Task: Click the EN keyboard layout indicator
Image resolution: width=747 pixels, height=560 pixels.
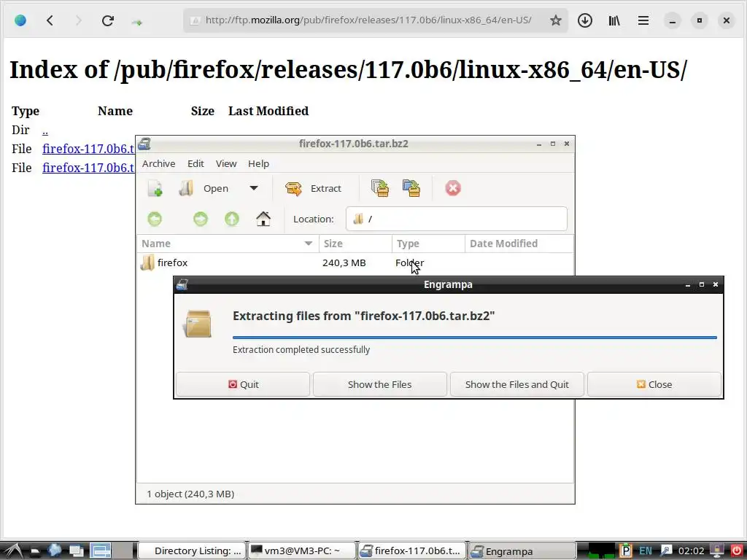Action: [x=646, y=551]
